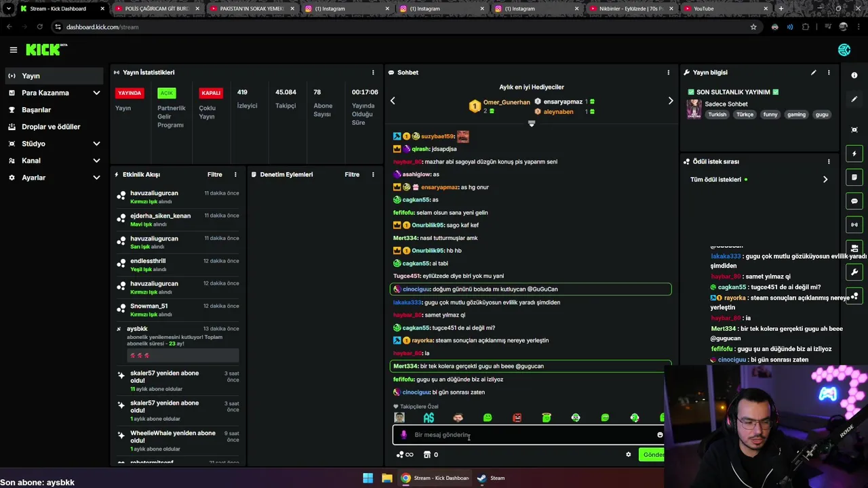Viewport: 868px width, 488px height.
Task: Toggle the chat bubble panel in the right rail
Action: (854, 201)
